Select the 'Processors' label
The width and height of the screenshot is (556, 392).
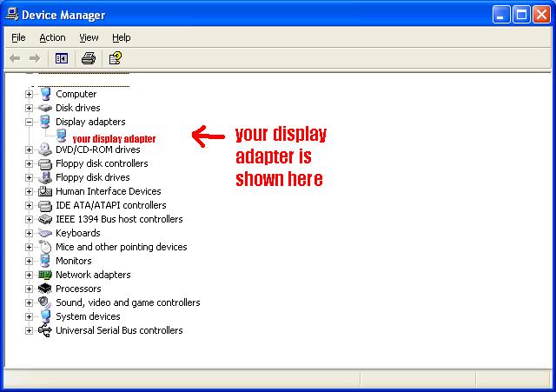(x=78, y=289)
